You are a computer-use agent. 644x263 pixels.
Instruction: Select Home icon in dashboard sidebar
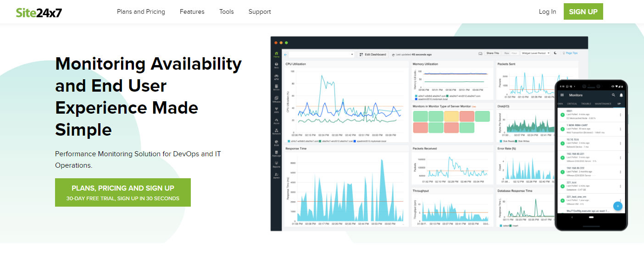pos(277,55)
